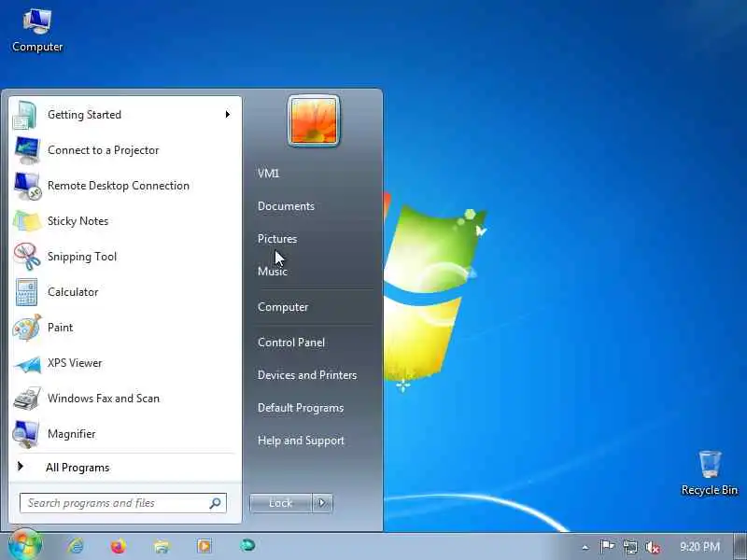Launch Remote Desktop Connection via its icon

click(27, 186)
